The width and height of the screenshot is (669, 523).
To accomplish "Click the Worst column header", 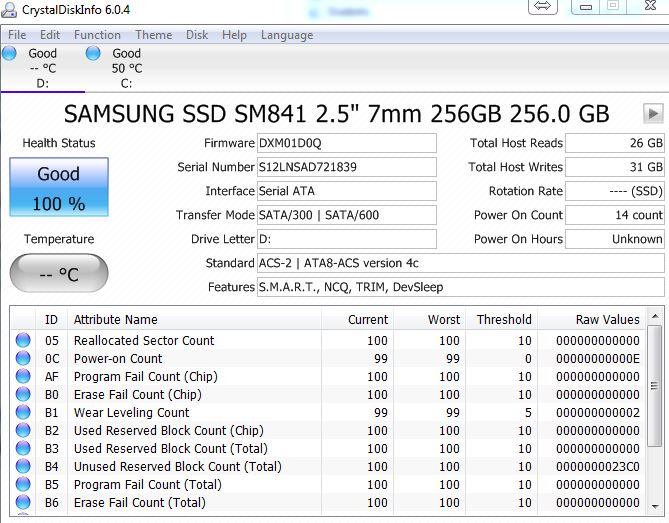I will pyautogui.click(x=429, y=319).
